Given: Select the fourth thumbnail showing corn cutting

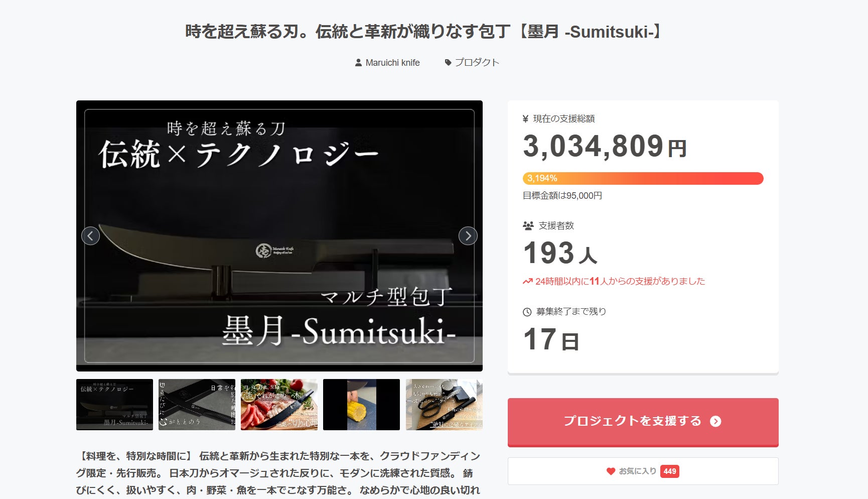Looking at the screenshot, I should point(361,405).
